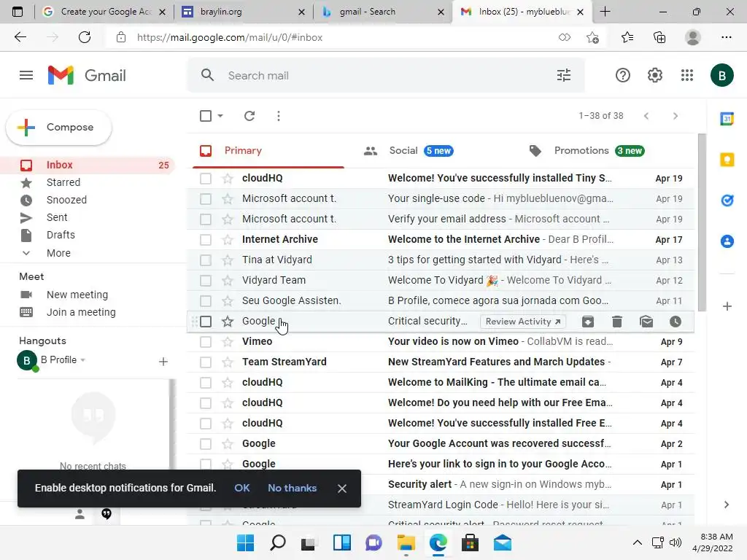This screenshot has height=560, width=747.
Task: Select the Your single-use code email checkbox
Action: pos(206,198)
